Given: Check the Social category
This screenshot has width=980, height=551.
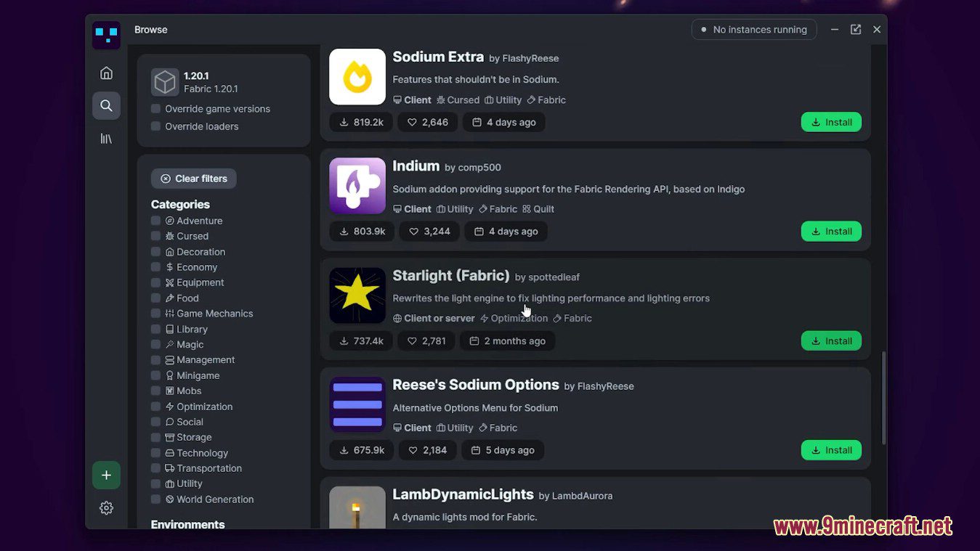Looking at the screenshot, I should (155, 422).
